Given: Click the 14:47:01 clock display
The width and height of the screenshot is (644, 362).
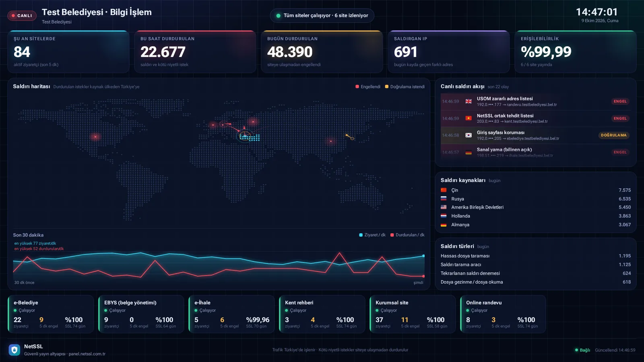Looking at the screenshot, I should tap(597, 12).
